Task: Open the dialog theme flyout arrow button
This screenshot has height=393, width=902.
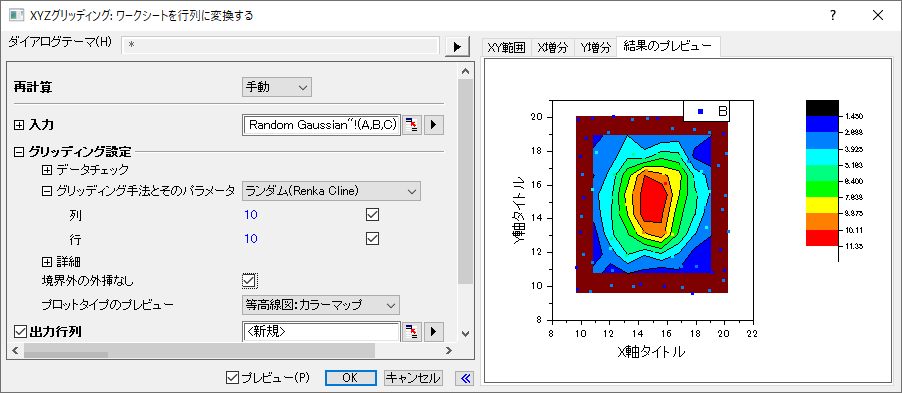Action: [x=457, y=47]
